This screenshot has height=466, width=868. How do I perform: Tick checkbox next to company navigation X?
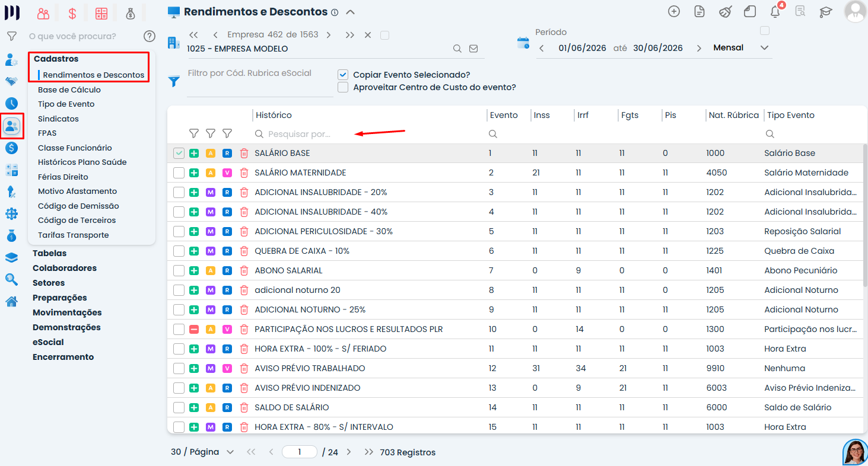[x=384, y=35]
